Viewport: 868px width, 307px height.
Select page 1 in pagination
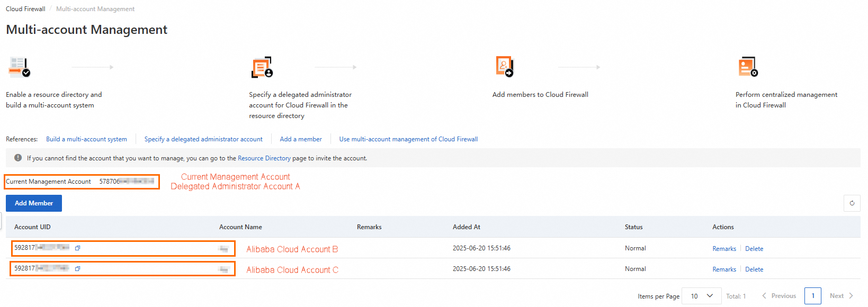(812, 296)
